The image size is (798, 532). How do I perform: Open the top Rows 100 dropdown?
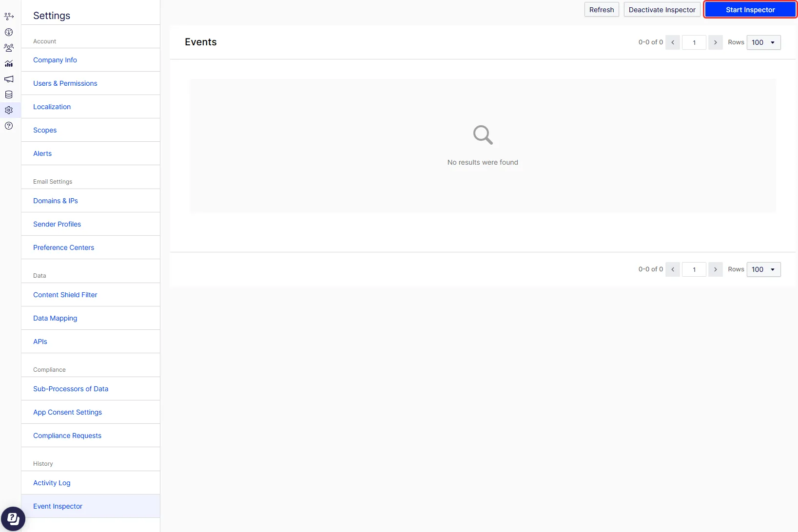(764, 42)
